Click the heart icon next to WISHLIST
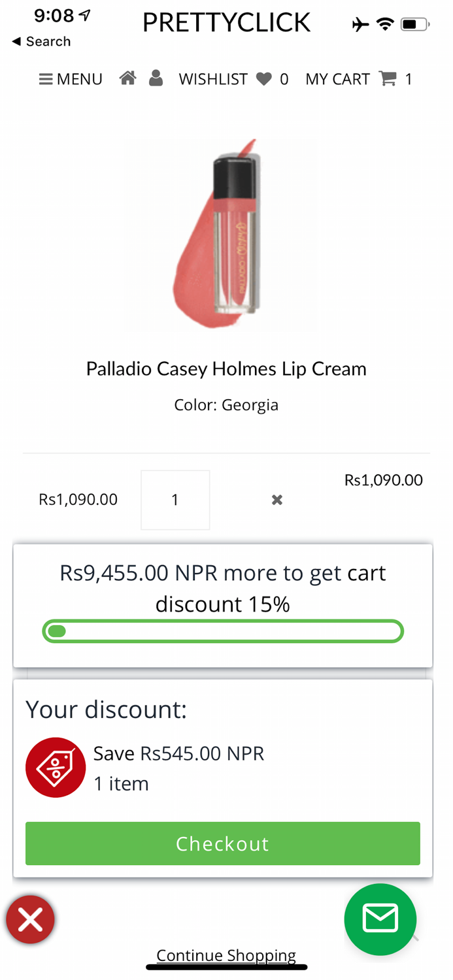Viewport: 453px width, 980px height. click(264, 78)
